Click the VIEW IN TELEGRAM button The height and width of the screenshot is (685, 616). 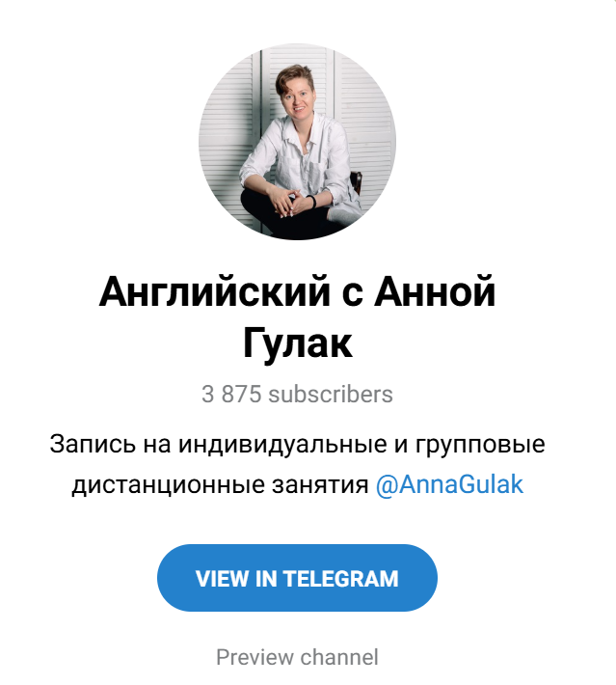click(297, 578)
